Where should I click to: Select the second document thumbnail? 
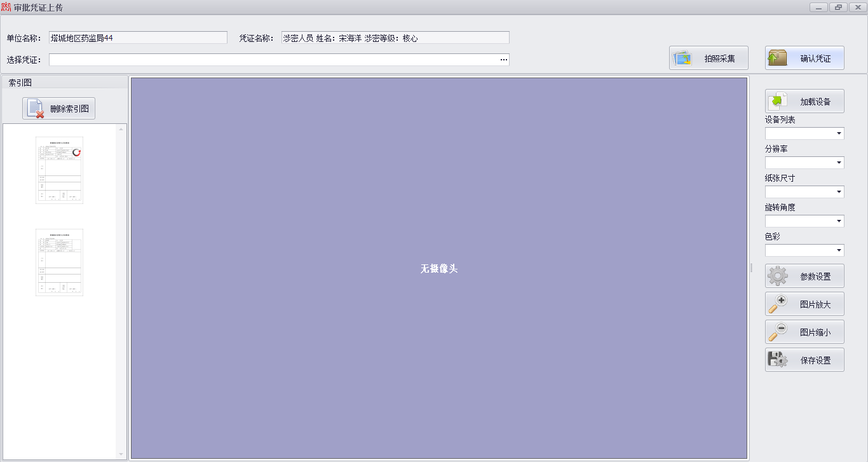pyautogui.click(x=59, y=262)
